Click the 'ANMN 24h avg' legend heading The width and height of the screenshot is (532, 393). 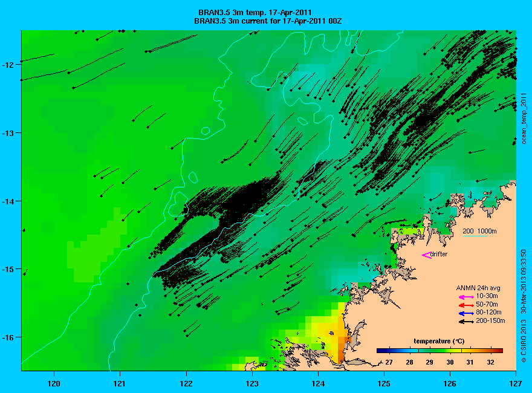pyautogui.click(x=478, y=288)
